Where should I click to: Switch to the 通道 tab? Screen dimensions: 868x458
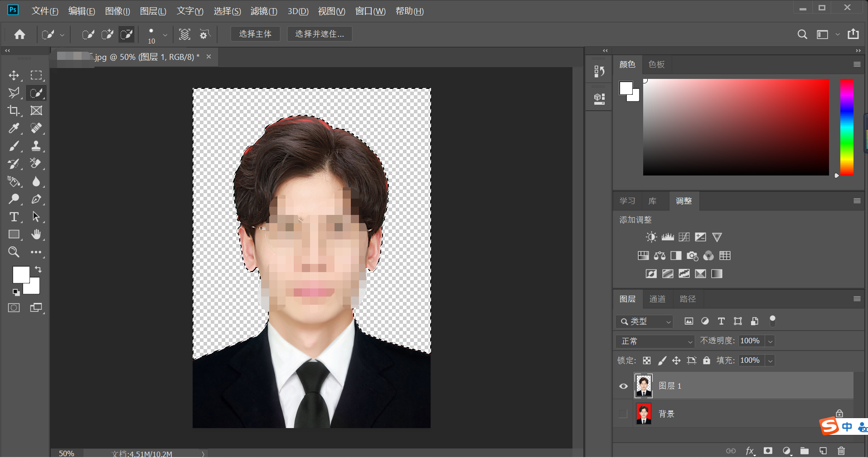click(657, 299)
